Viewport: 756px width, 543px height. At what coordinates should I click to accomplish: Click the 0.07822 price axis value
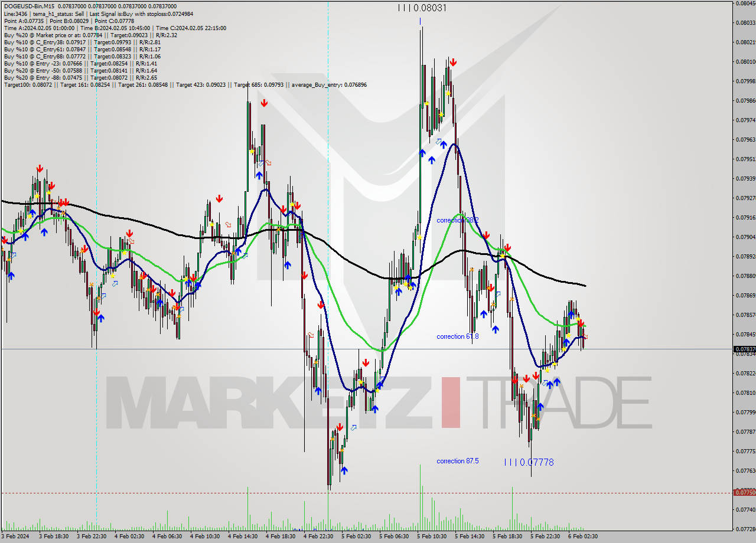click(x=745, y=374)
